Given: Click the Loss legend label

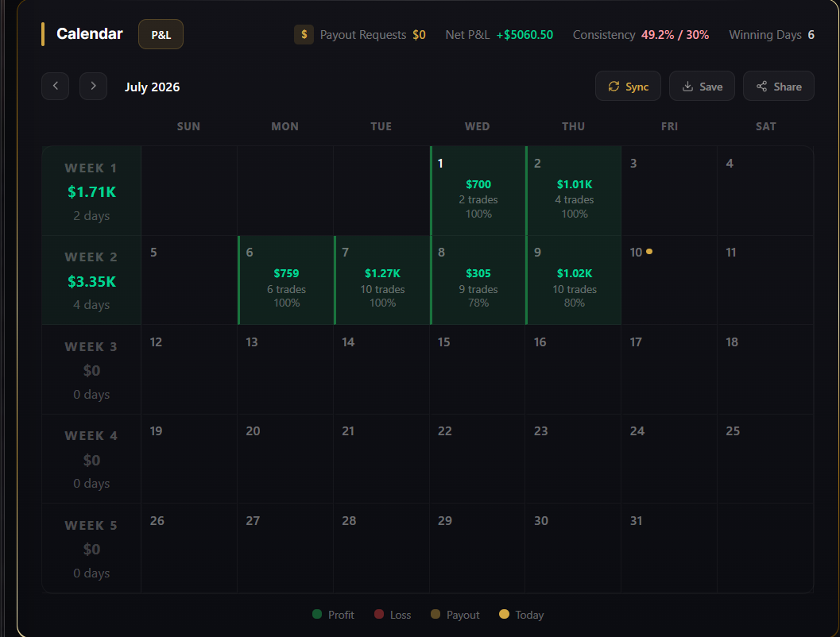Looking at the screenshot, I should [401, 615].
